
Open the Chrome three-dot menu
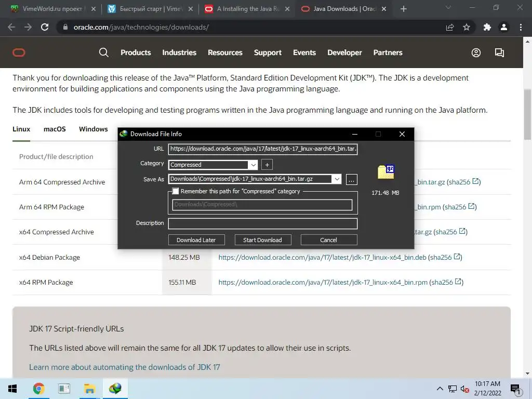pyautogui.click(x=521, y=27)
